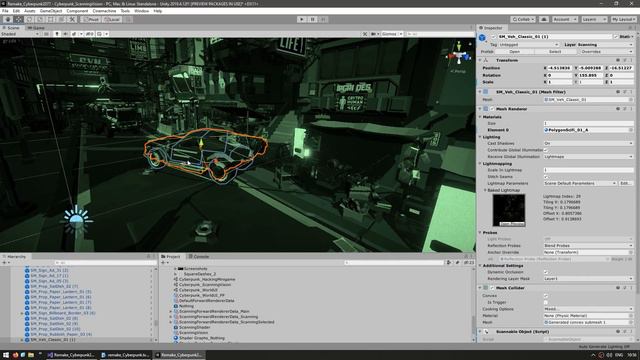Screen dimensions: 640x360
Task: Select the Transform tool in the toolbar
Action: pos(61,19)
